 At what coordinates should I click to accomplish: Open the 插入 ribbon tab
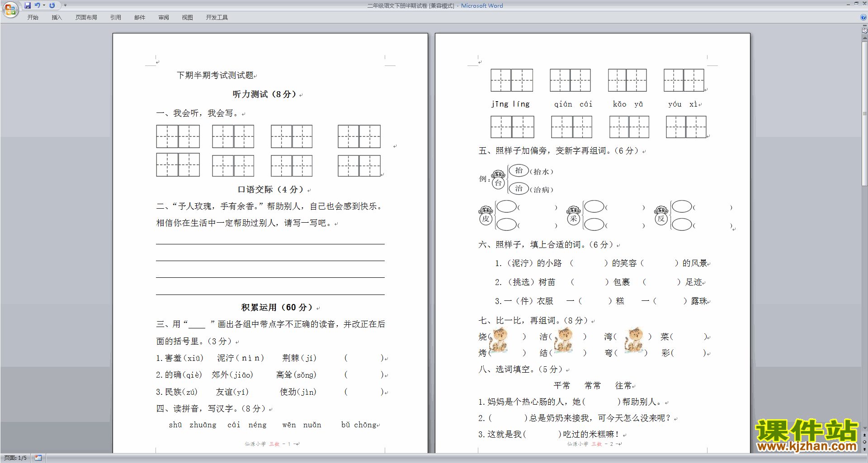[x=57, y=18]
